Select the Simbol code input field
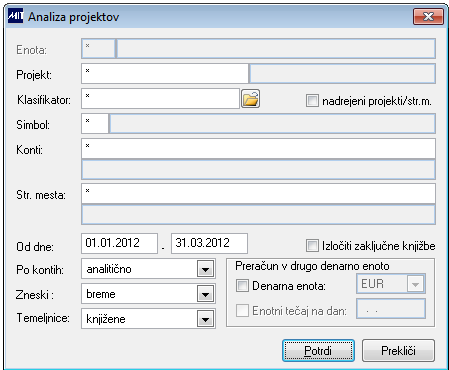Viewport: 449px width, 370px height. coord(95,124)
